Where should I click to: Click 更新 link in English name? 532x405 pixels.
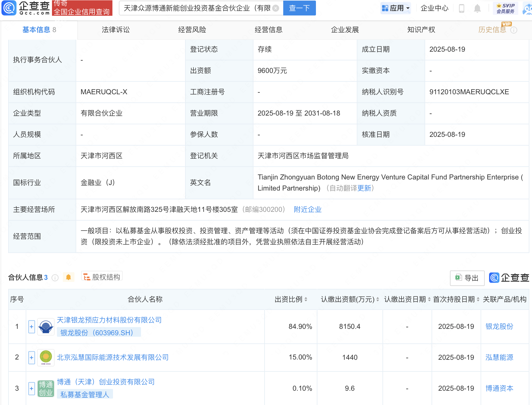pyautogui.click(x=364, y=188)
